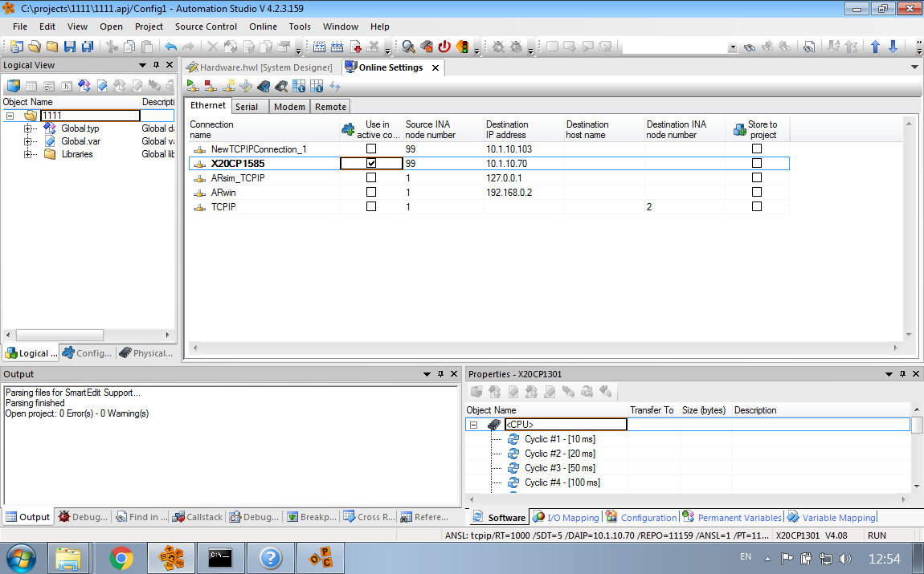Switch to the Remote tab
924x574 pixels.
[330, 107]
